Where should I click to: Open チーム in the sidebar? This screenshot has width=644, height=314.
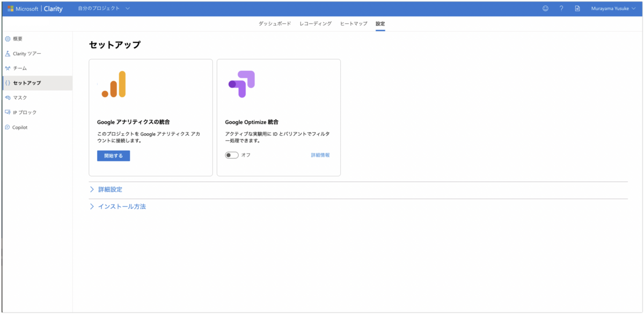pos(36,68)
